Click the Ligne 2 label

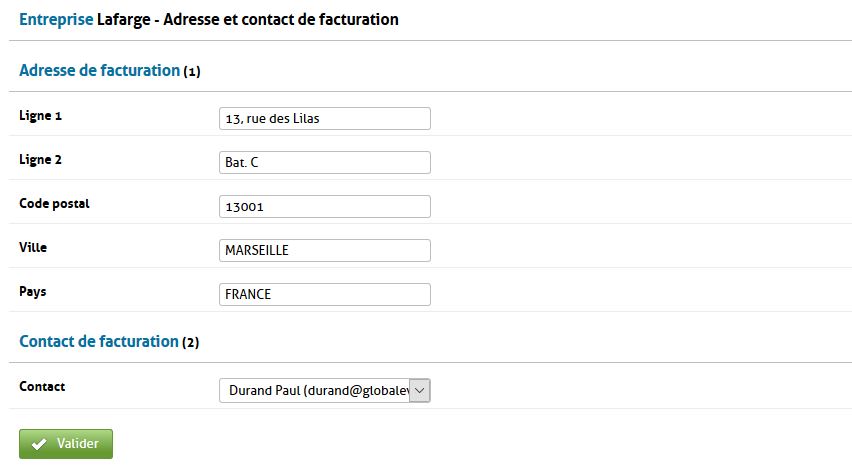[x=41, y=160]
